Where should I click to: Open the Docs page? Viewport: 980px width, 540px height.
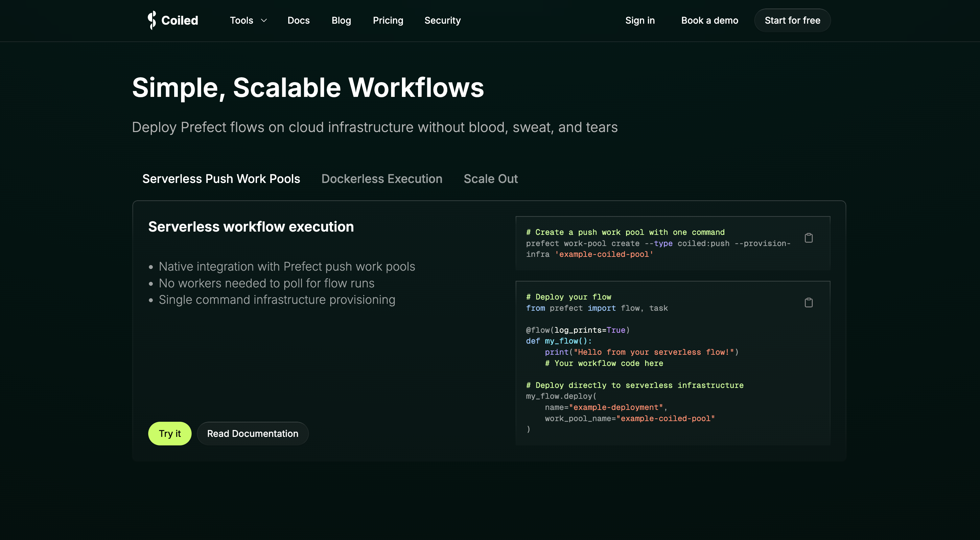[298, 21]
